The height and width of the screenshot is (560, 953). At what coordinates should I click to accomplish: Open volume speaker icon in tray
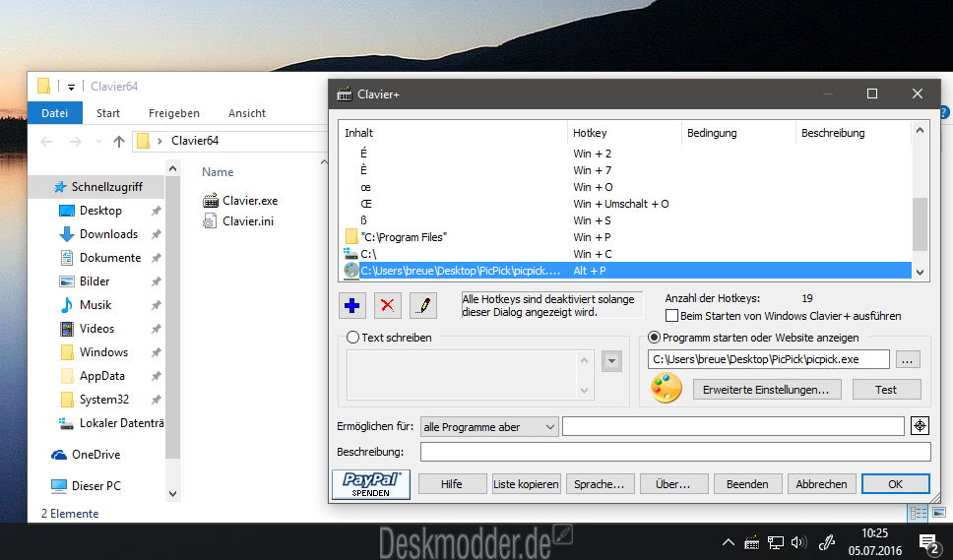tap(798, 542)
